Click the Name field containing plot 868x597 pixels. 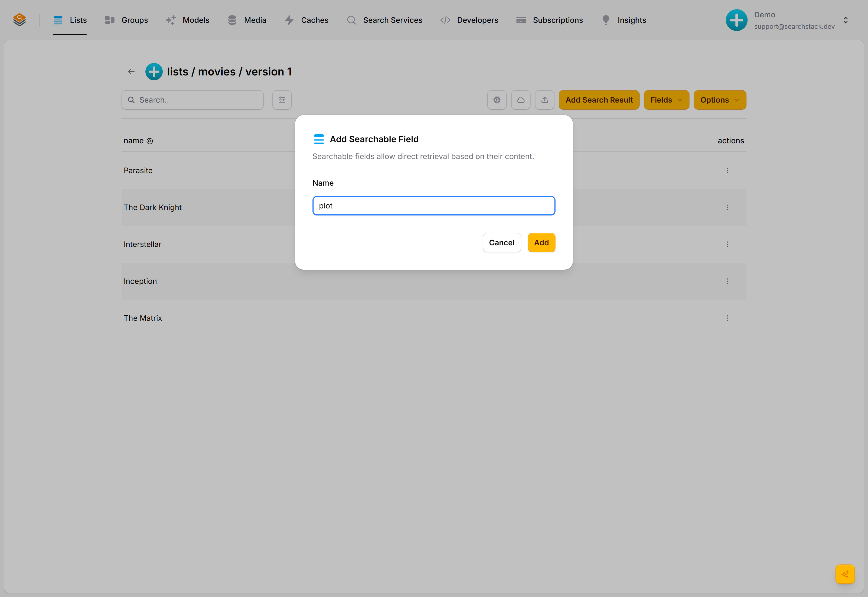pyautogui.click(x=434, y=206)
